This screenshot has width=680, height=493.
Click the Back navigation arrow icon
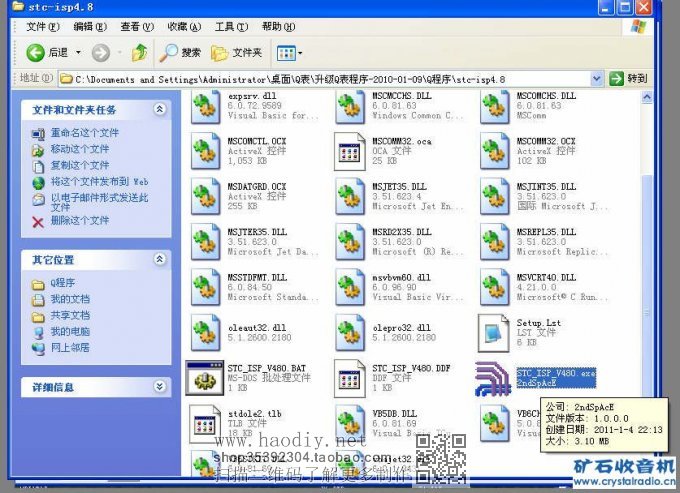(x=36, y=52)
